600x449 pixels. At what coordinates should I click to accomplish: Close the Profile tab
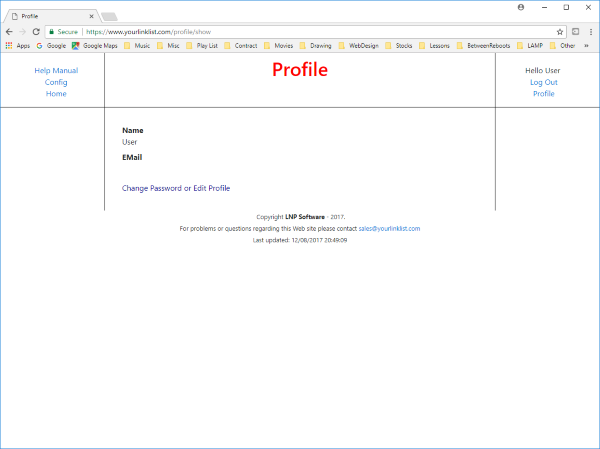92,16
